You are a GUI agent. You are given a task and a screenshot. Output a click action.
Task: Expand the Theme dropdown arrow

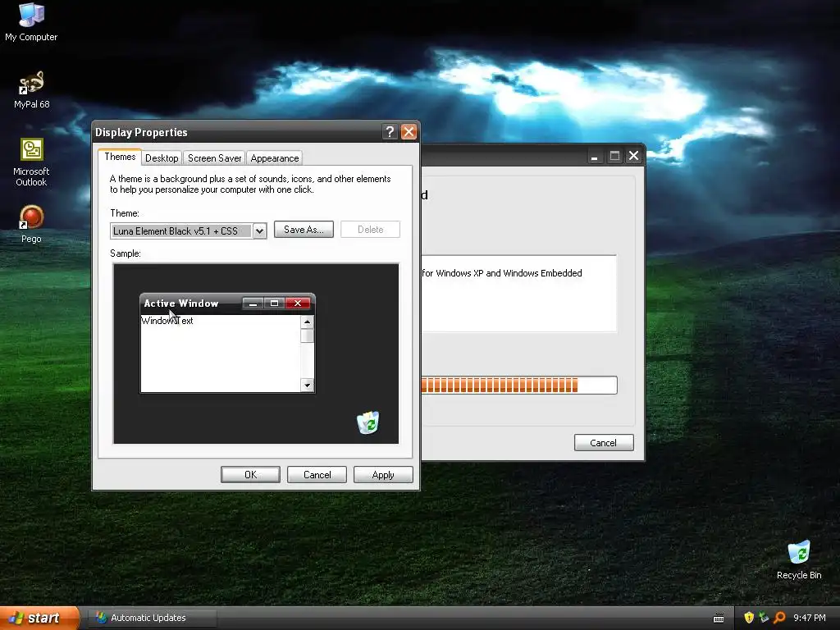pos(259,231)
